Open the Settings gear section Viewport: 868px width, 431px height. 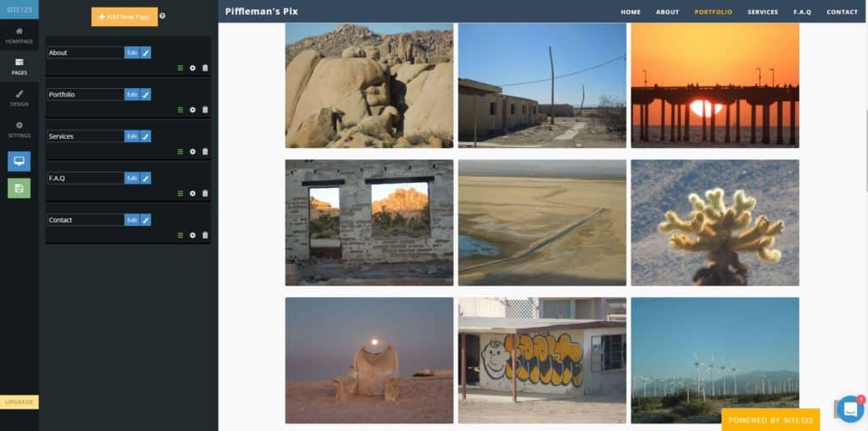tap(19, 130)
